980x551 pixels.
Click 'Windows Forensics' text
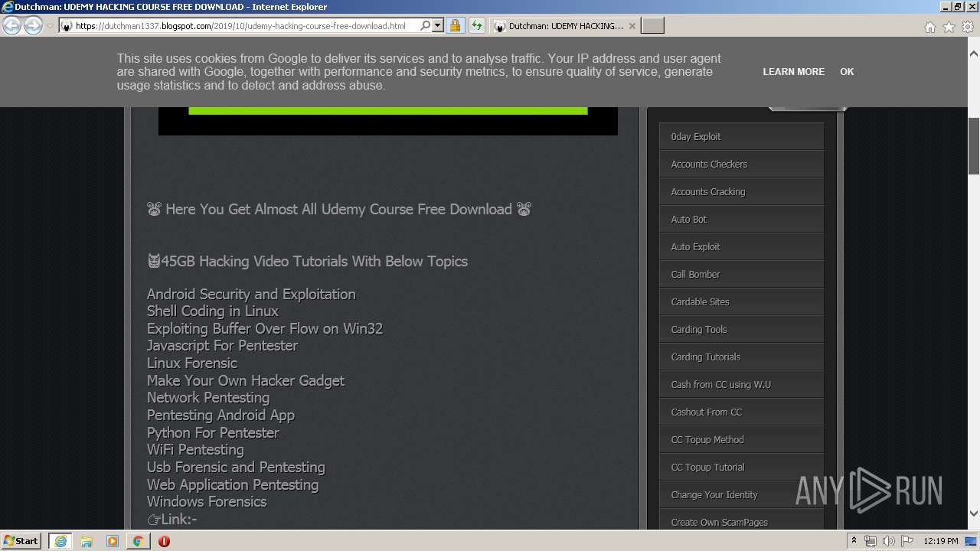(x=207, y=501)
